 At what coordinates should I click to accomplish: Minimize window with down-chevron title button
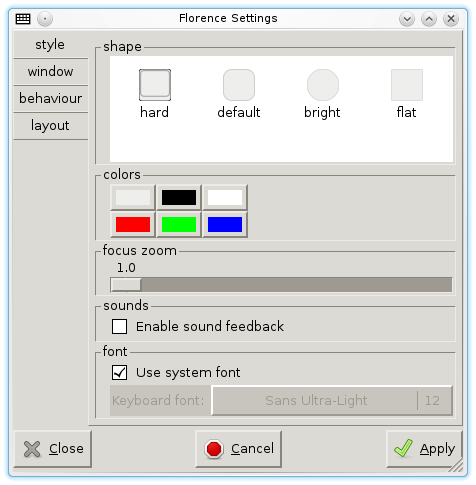[407, 19]
